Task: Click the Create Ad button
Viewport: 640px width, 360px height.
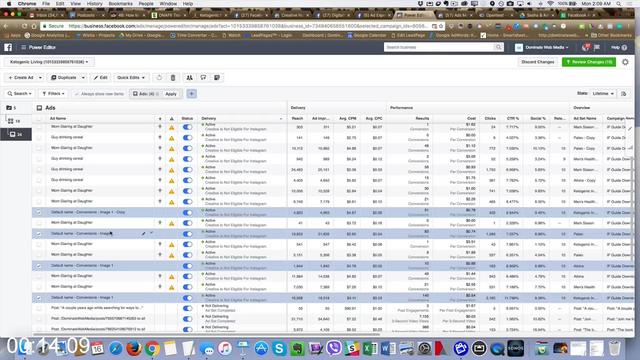Action: (21, 78)
